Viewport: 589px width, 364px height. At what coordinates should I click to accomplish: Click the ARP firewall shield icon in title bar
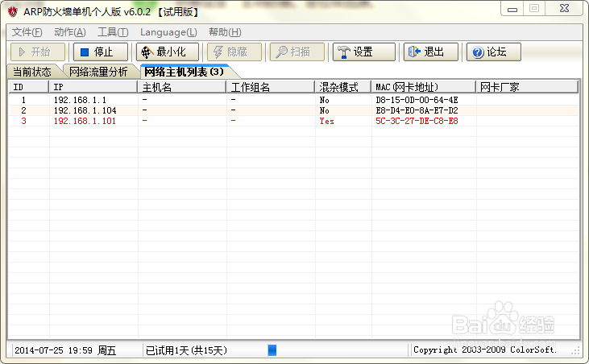(x=13, y=11)
